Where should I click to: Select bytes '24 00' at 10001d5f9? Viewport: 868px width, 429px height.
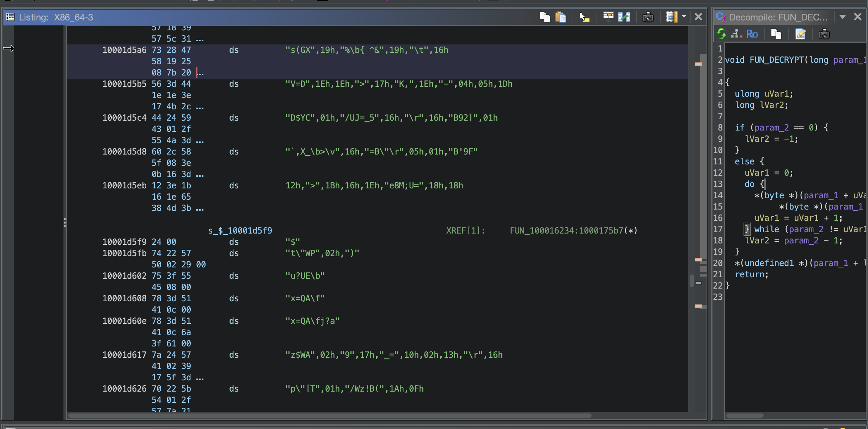click(x=164, y=242)
